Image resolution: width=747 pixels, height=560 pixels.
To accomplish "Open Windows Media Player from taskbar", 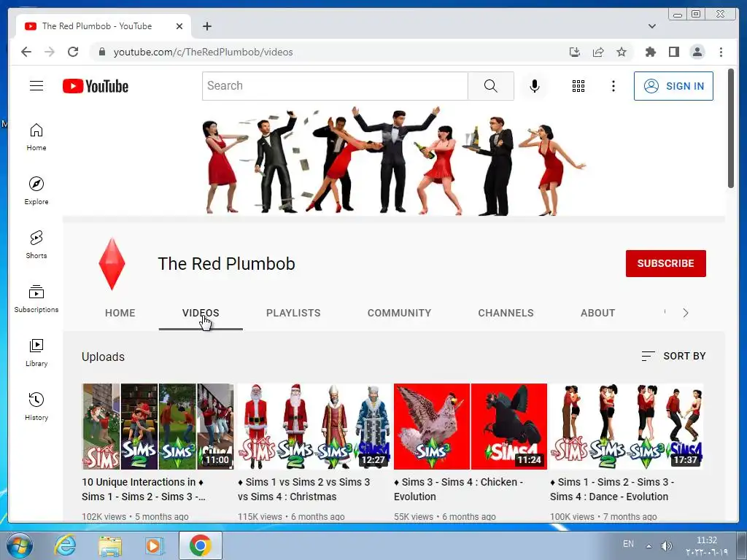I will pos(154,545).
